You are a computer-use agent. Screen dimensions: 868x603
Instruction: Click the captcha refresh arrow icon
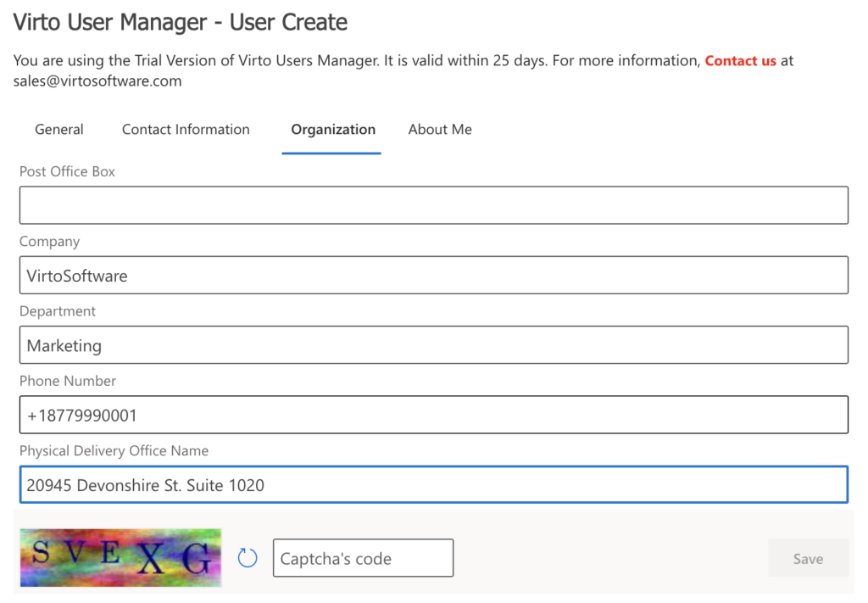click(247, 557)
